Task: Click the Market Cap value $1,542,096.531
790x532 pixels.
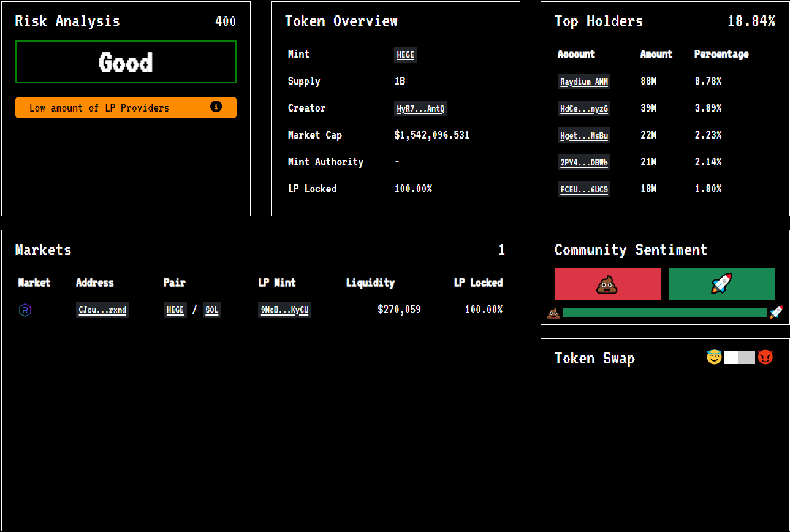Action: pyautogui.click(x=432, y=135)
